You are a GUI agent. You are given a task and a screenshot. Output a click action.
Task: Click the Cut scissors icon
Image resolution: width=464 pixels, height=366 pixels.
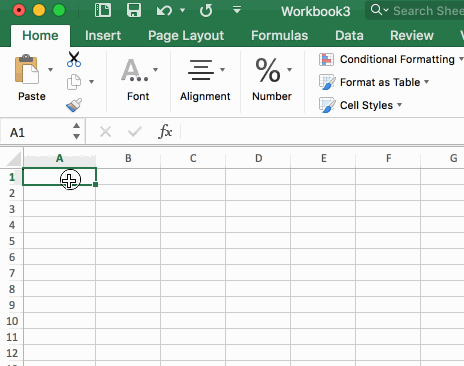tap(74, 59)
